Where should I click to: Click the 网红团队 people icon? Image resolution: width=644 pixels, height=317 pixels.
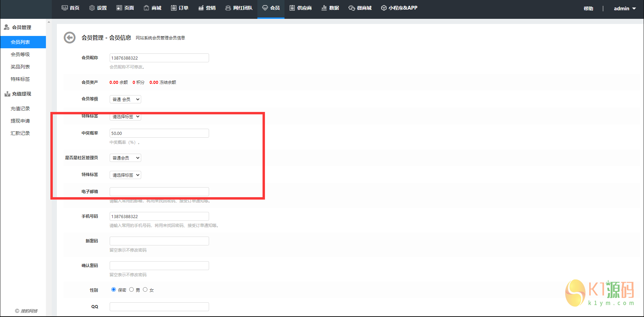228,8
